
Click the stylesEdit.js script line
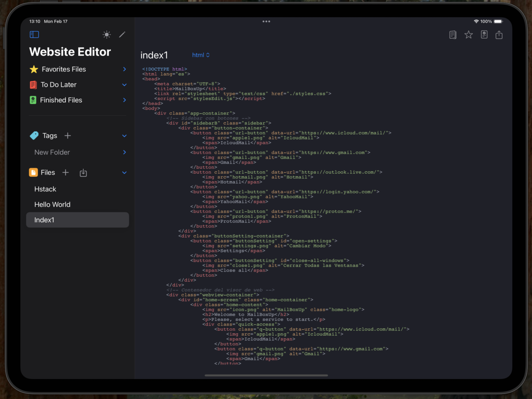(x=210, y=99)
